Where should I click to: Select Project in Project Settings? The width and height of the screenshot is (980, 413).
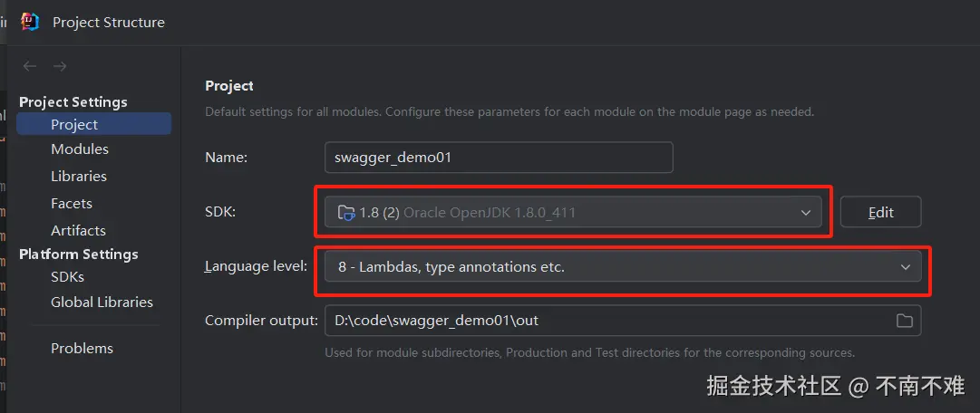coord(74,124)
